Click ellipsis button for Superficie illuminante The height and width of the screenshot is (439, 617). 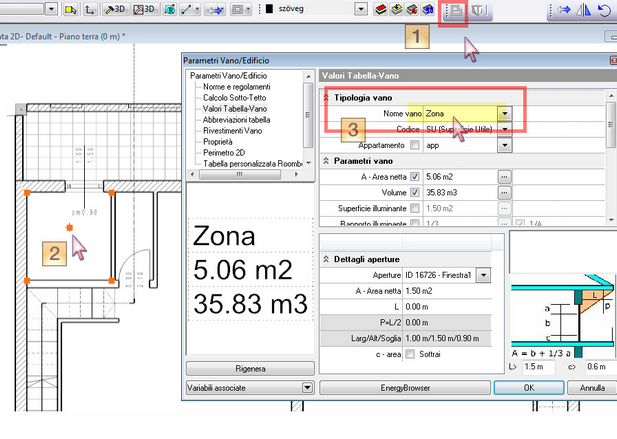click(x=504, y=208)
